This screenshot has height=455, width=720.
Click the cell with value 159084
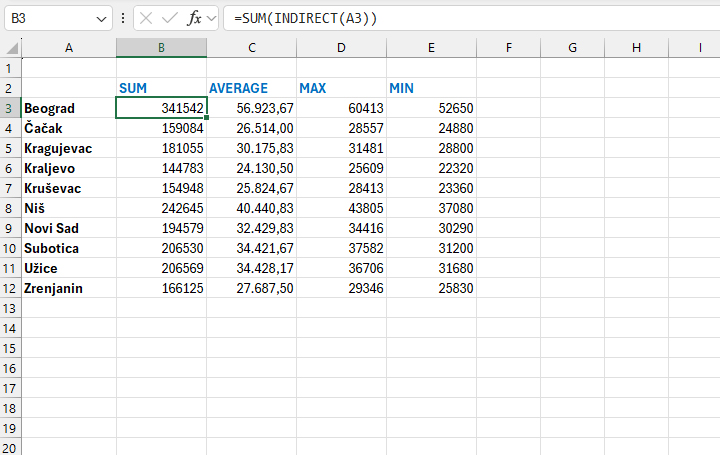161,128
